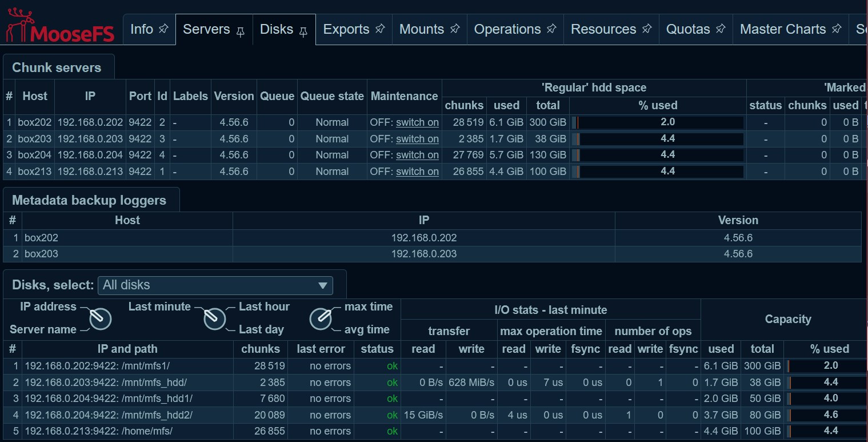
Task: Switch on maintenance for box203
Action: pyautogui.click(x=417, y=139)
